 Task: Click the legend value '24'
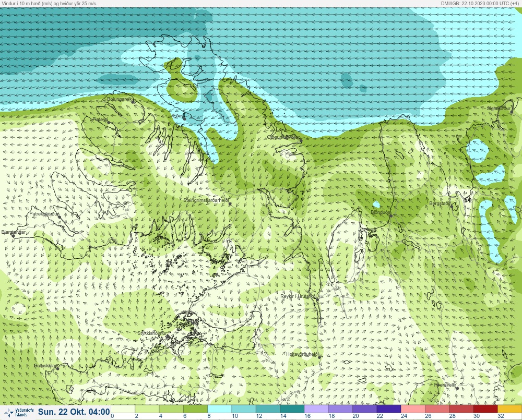point(404,416)
